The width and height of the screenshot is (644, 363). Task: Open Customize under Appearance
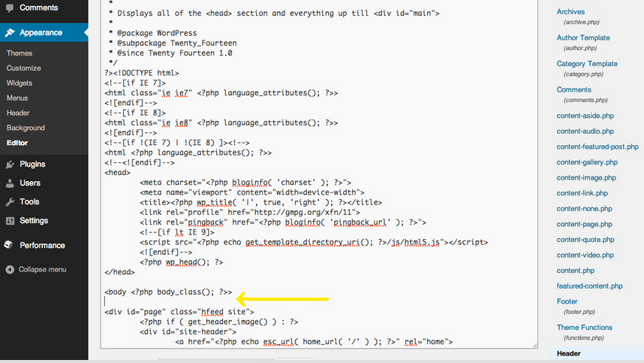coord(23,68)
